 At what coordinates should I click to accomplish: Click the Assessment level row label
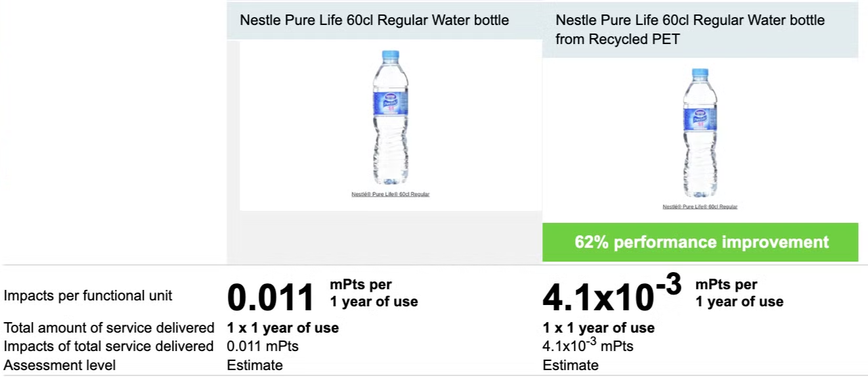tap(60, 366)
